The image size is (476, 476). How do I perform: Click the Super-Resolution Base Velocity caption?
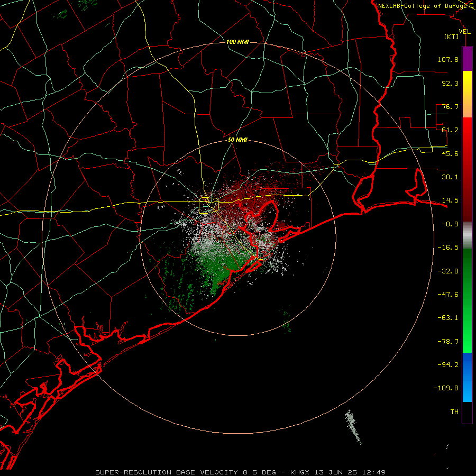(x=241, y=472)
